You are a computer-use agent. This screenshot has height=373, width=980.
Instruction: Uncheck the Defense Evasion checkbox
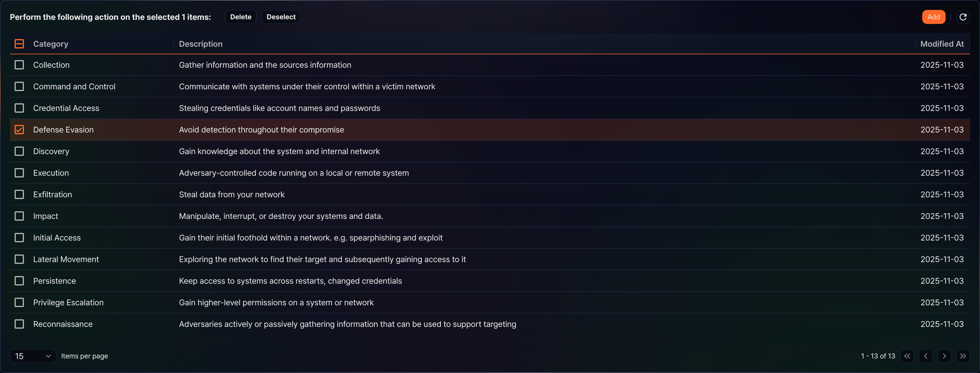click(x=19, y=130)
